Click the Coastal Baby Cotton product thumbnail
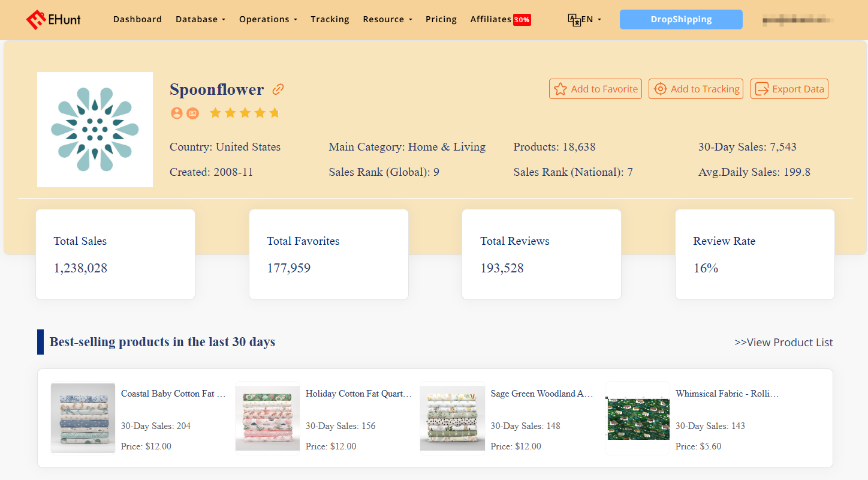The image size is (868, 480). click(x=83, y=418)
